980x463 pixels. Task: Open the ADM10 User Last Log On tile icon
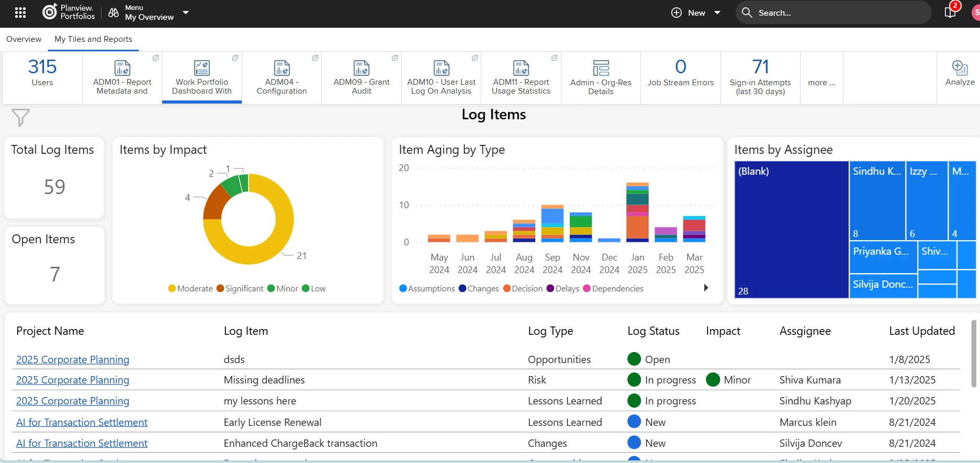(442, 68)
